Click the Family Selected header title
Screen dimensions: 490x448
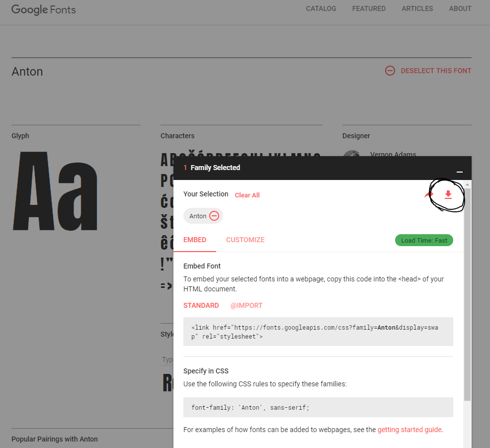point(215,168)
